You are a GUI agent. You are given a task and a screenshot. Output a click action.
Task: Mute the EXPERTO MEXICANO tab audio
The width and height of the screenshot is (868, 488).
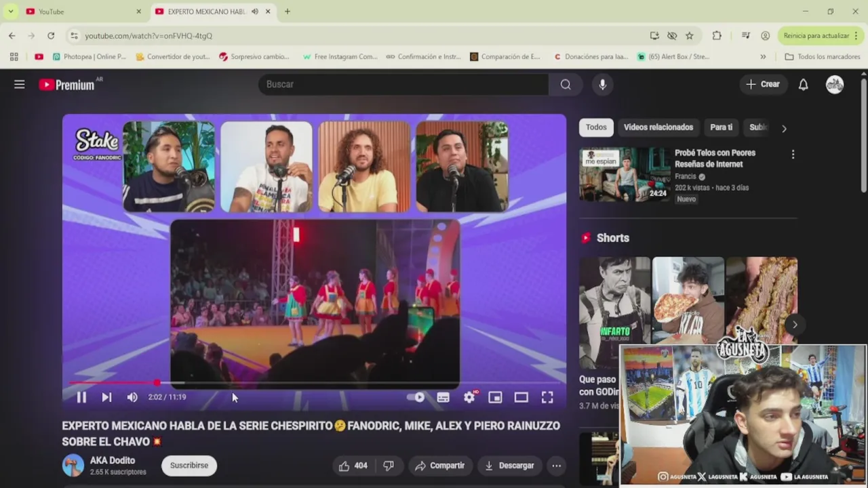[255, 12]
